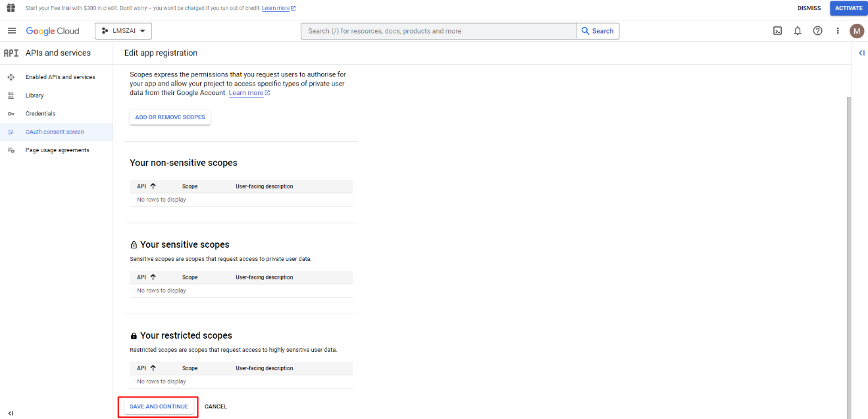Activate Cloud Shell terminal icon
The height and width of the screenshot is (419, 868).
pos(777,31)
